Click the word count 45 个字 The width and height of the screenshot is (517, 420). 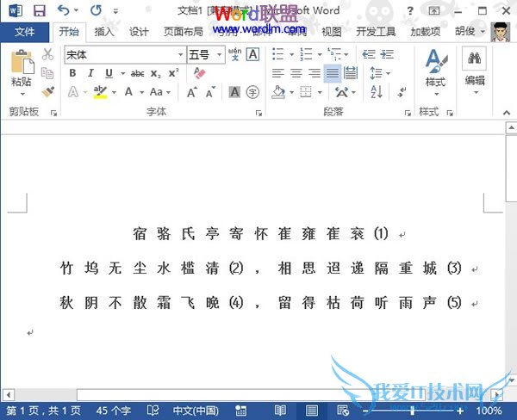click(114, 411)
